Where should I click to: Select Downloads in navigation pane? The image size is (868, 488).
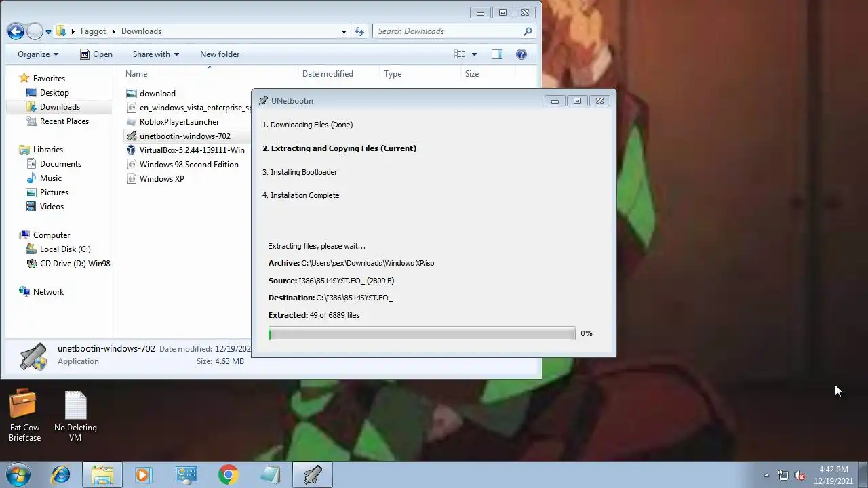60,107
